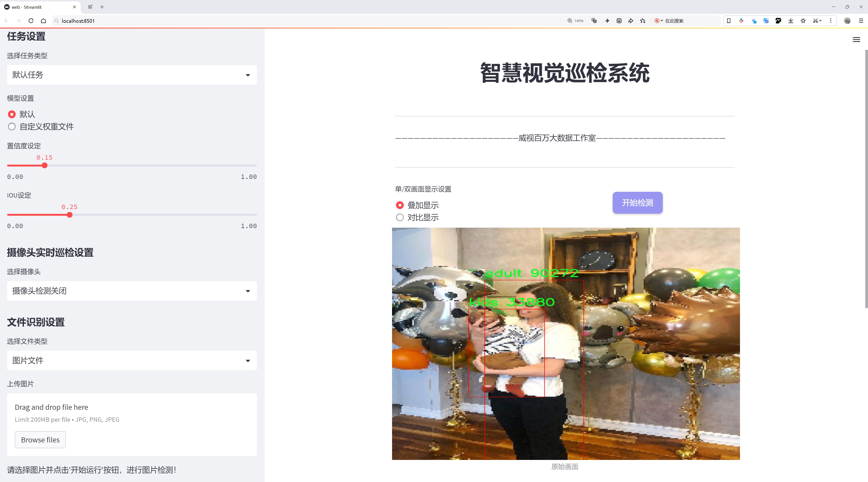This screenshot has width=868, height=482.
Task: Add bookmark with the star-plus icon
Action: coord(643,20)
